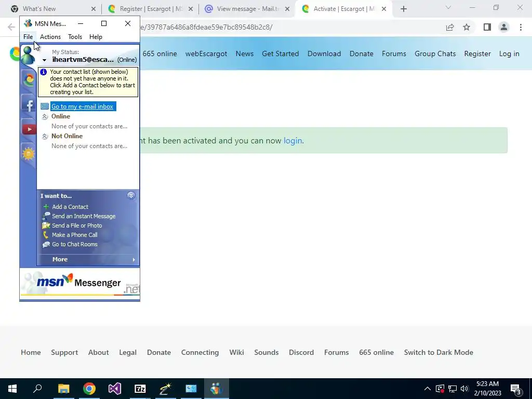532x399 pixels.
Task: Open the Get Started page
Action: (x=280, y=54)
